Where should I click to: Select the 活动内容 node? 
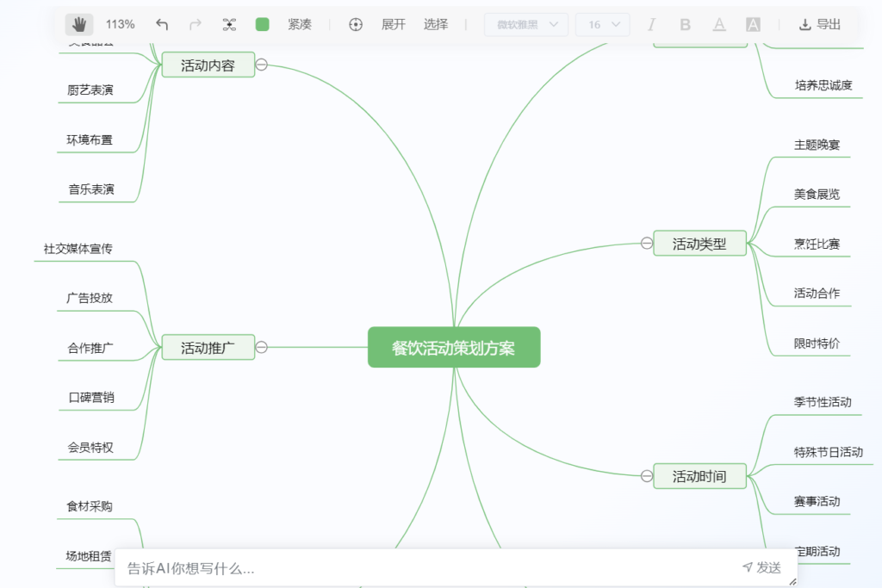[x=208, y=65]
